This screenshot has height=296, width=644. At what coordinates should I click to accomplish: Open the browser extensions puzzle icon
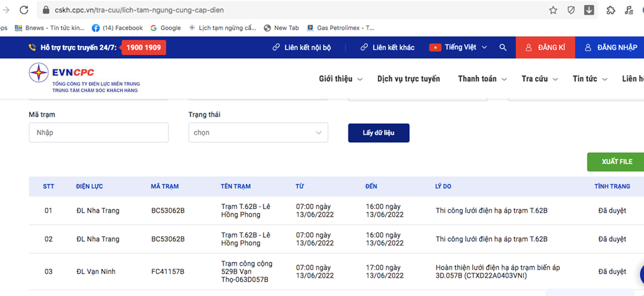[611, 10]
